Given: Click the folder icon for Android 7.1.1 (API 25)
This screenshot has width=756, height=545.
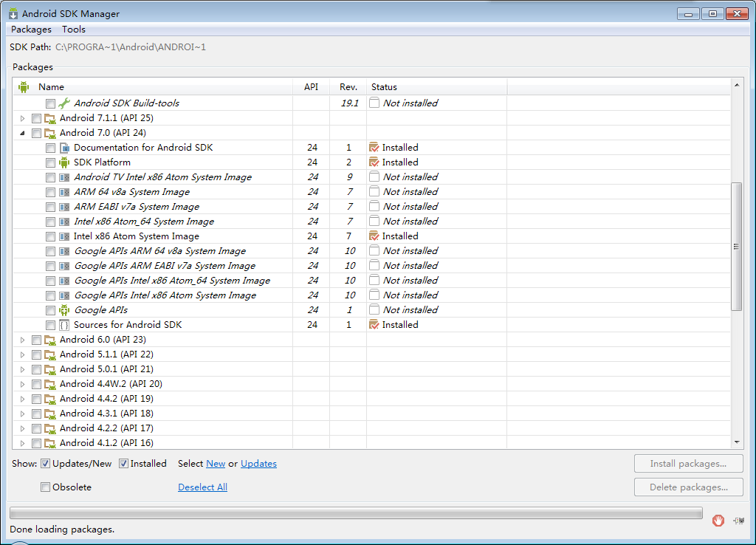Looking at the screenshot, I should pyautogui.click(x=50, y=118).
